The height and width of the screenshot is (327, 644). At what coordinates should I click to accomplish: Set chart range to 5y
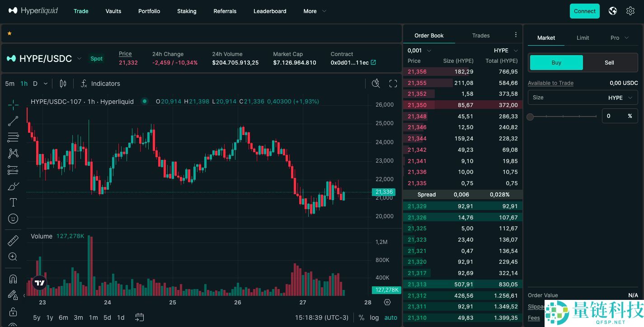37,318
